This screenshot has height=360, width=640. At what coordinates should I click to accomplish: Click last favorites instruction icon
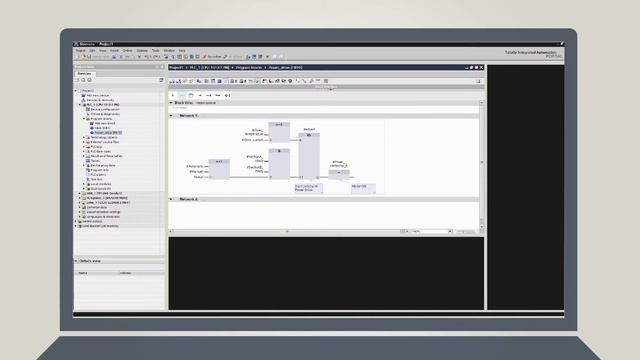pyautogui.click(x=227, y=96)
